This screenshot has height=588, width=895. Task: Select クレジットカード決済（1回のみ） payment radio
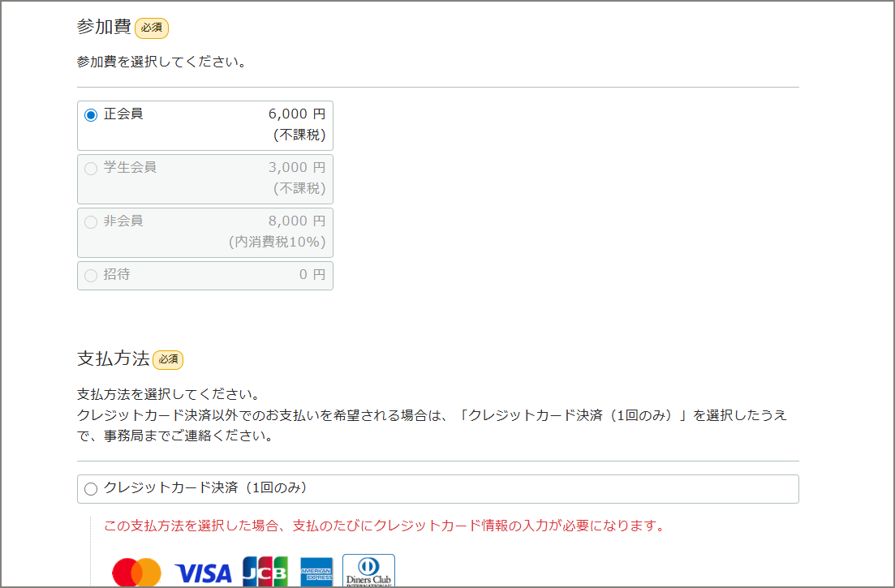click(91, 489)
